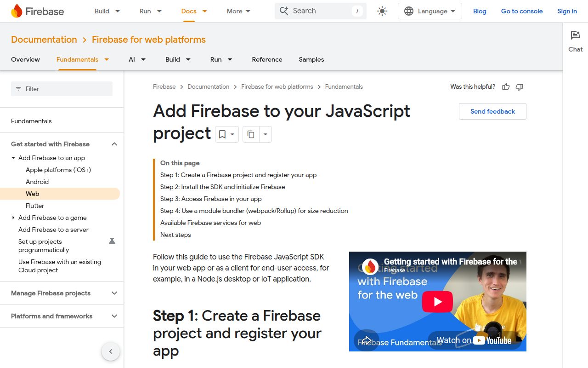
Task: Click Fundamentals breadcrumb link
Action: [x=344, y=86]
